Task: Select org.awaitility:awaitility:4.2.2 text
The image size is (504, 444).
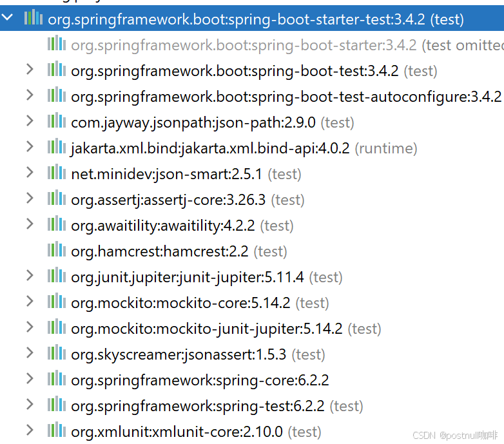Action: point(162,226)
